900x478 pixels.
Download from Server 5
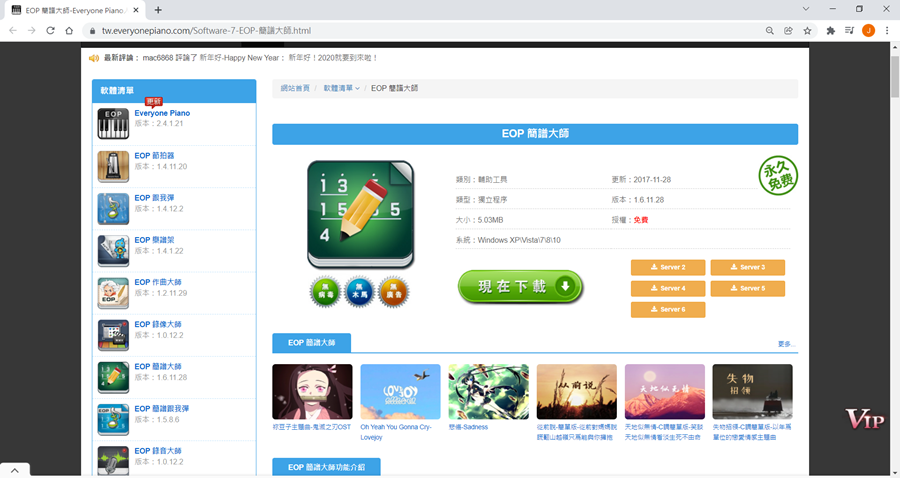[x=748, y=289]
